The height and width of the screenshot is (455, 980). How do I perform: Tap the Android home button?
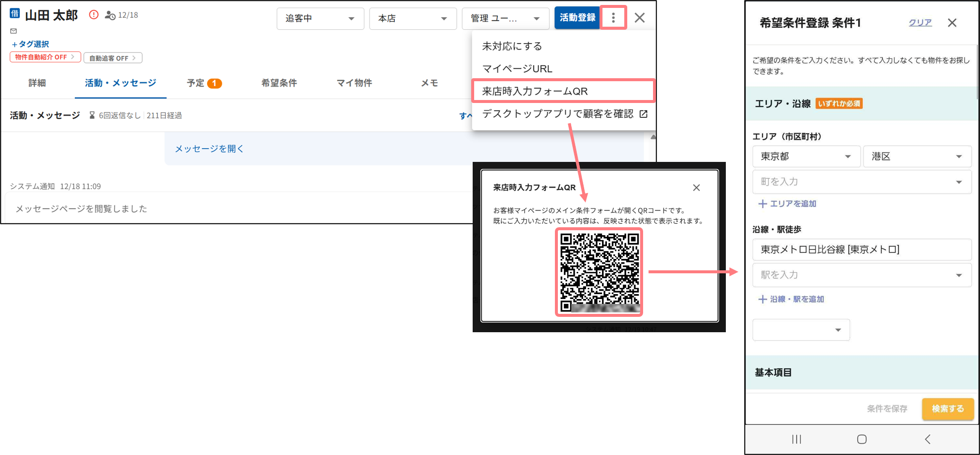(862, 439)
